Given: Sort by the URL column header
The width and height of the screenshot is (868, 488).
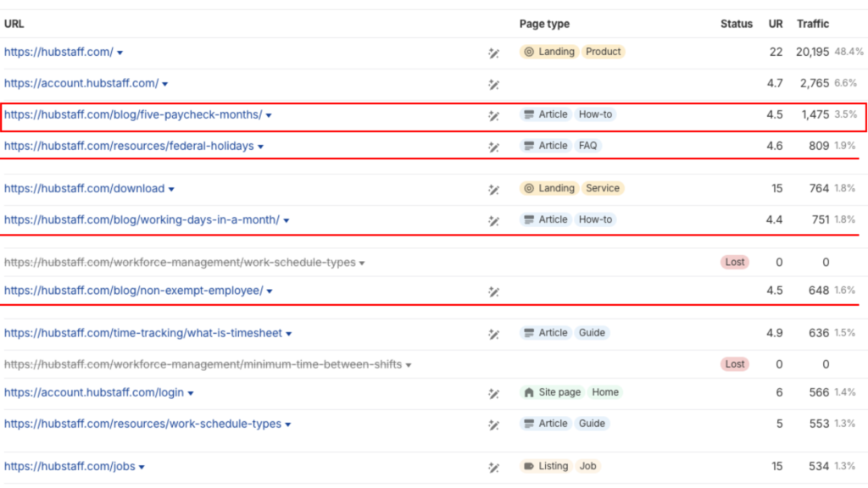Looking at the screenshot, I should pos(14,24).
